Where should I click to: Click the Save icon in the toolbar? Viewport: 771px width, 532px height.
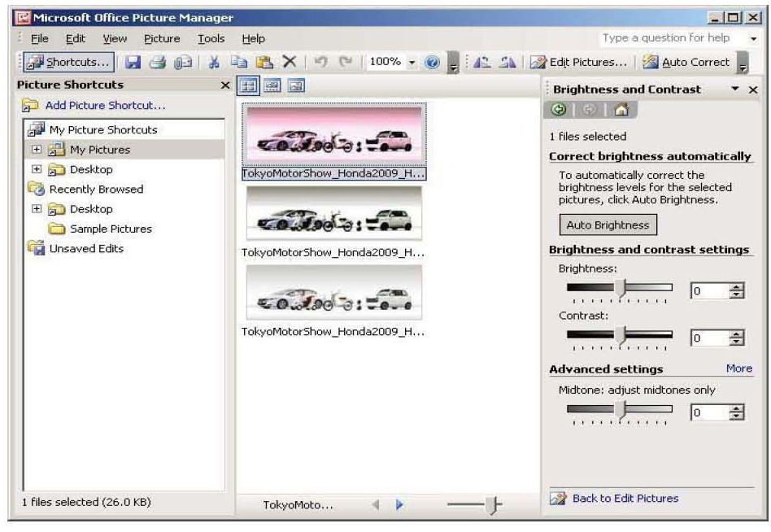coord(131,63)
